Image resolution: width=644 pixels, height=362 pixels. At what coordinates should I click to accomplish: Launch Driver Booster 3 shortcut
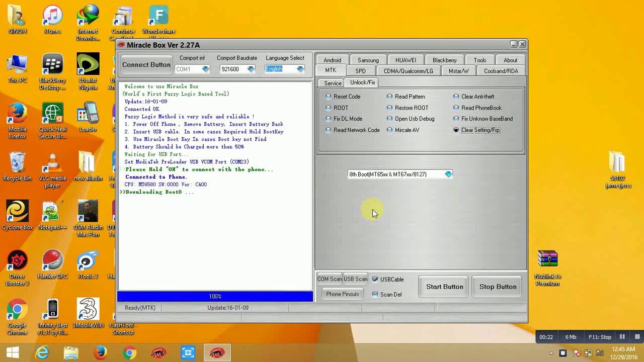(x=17, y=268)
